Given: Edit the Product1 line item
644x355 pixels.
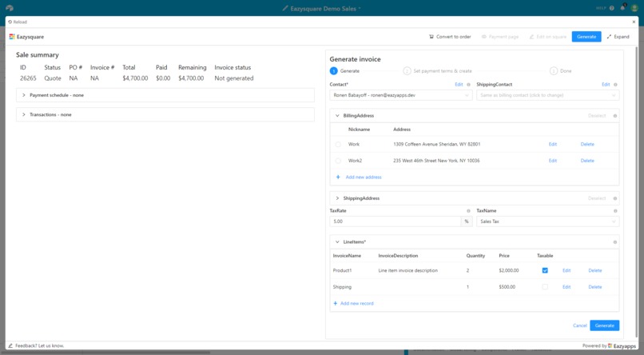Looking at the screenshot, I should [566, 270].
